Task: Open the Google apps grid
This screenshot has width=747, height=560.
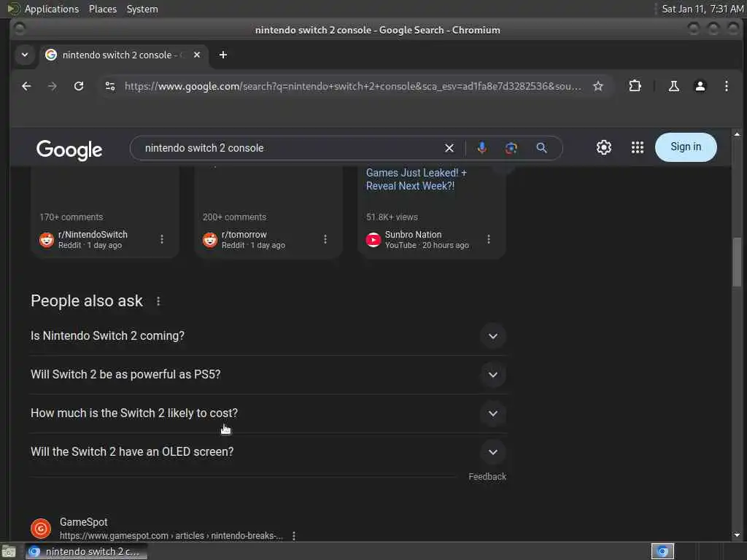Action: [x=638, y=147]
